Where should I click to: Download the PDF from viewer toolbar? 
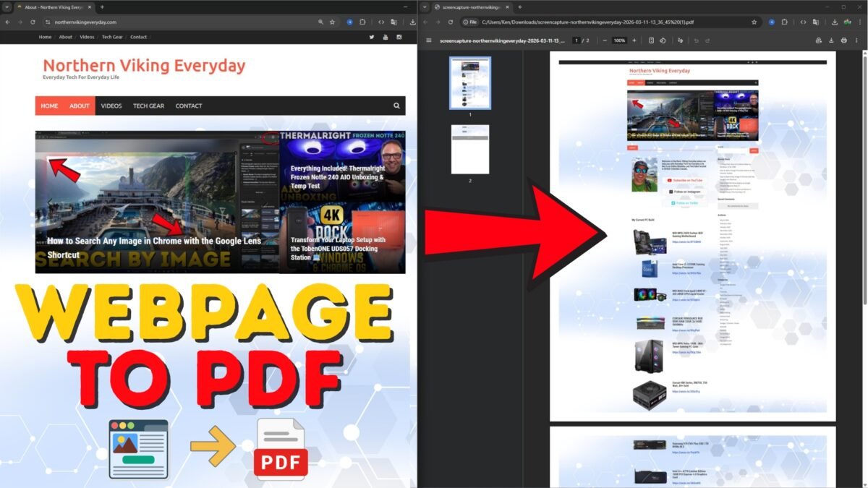pyautogui.click(x=831, y=40)
